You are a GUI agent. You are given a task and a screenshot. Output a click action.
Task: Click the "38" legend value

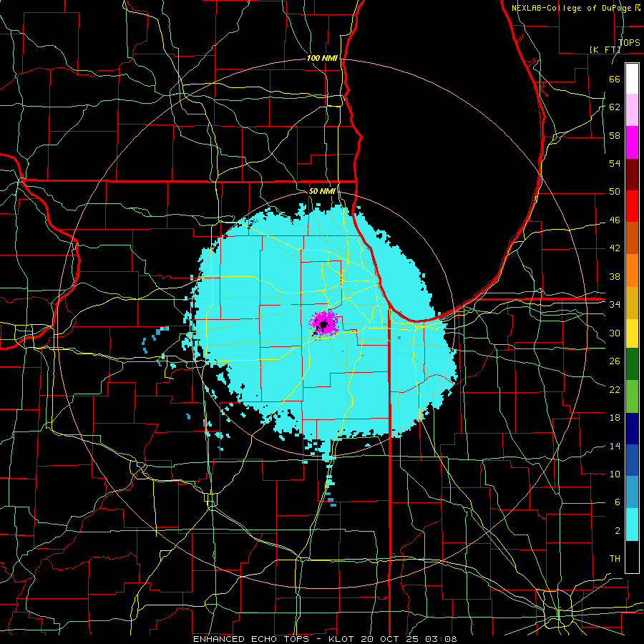pyautogui.click(x=615, y=277)
